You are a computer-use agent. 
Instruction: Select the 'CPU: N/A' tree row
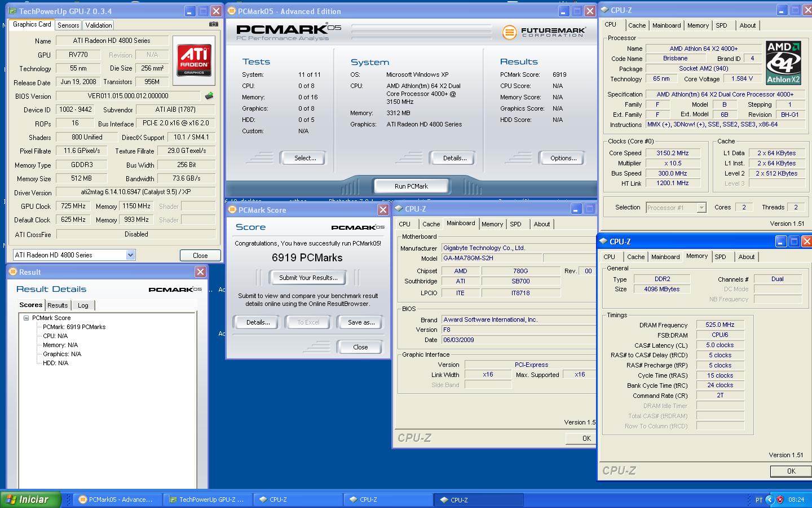pyautogui.click(x=55, y=336)
